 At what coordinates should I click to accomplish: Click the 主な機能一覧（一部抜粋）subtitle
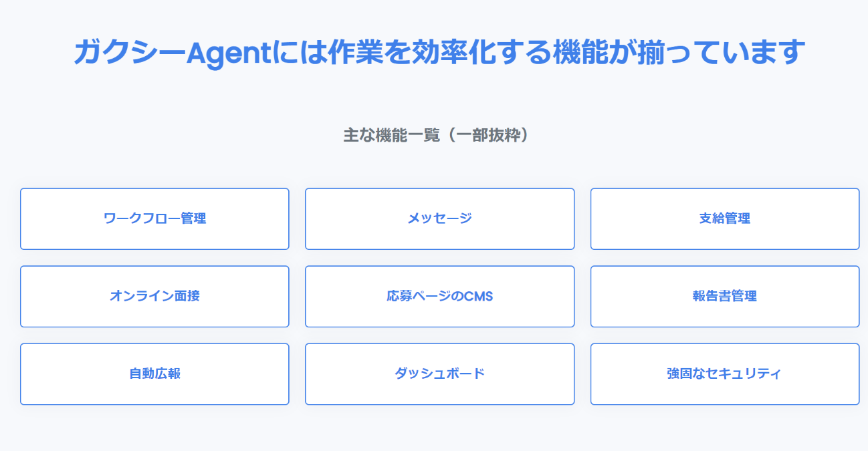(x=436, y=136)
